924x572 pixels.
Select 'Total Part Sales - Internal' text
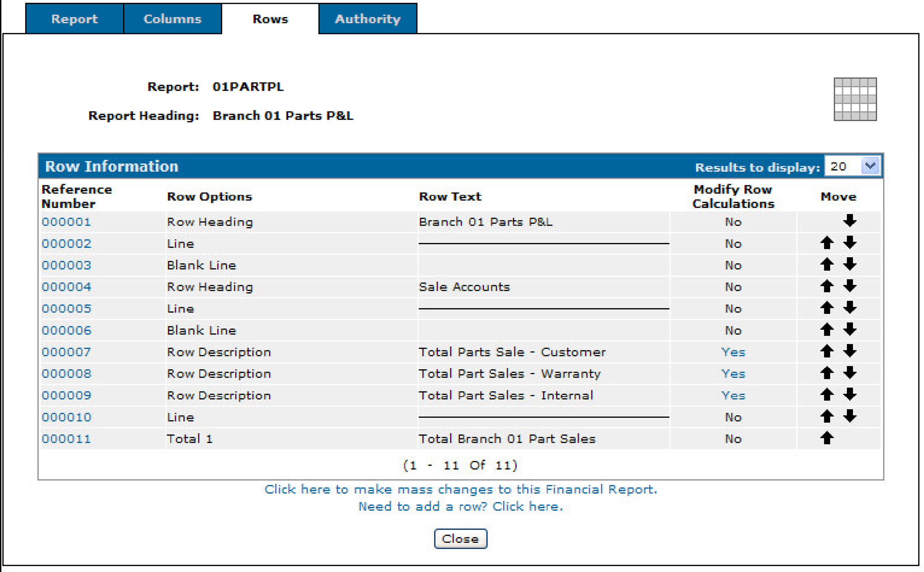coord(506,395)
